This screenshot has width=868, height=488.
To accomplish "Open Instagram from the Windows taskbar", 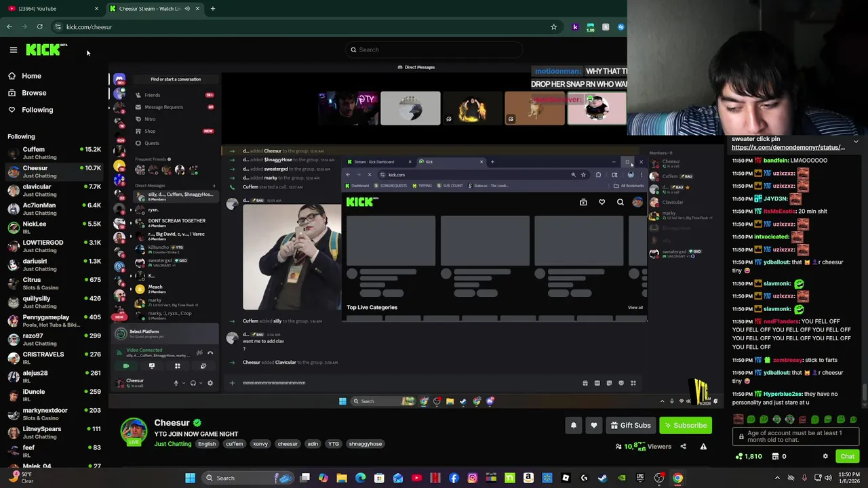I will [x=473, y=478].
